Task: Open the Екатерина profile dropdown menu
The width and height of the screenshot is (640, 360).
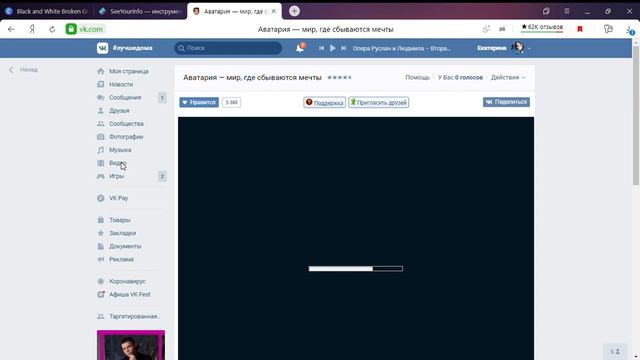Action: [504, 48]
